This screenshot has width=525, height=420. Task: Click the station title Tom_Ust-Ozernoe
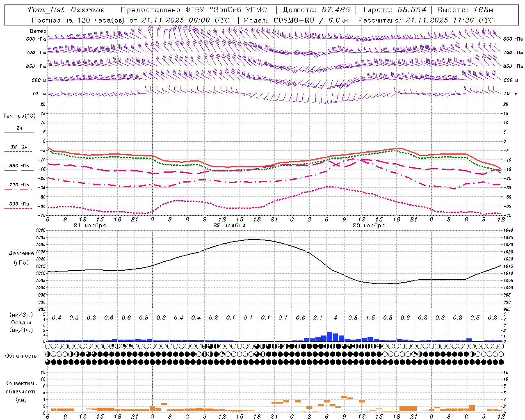(66, 10)
